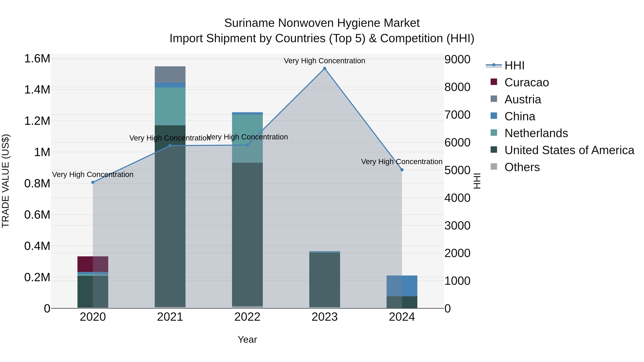Click the United States bar segment in 2020
The height and width of the screenshot is (362, 644).
point(93,292)
